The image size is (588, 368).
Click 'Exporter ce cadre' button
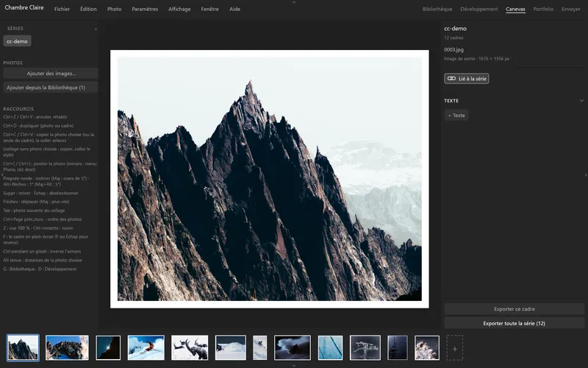[x=514, y=309]
